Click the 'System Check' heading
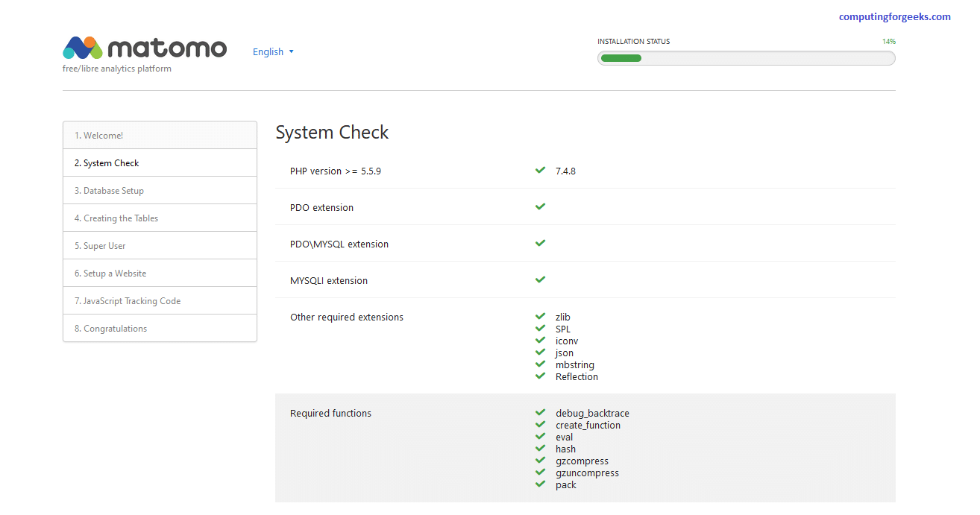 [332, 133]
